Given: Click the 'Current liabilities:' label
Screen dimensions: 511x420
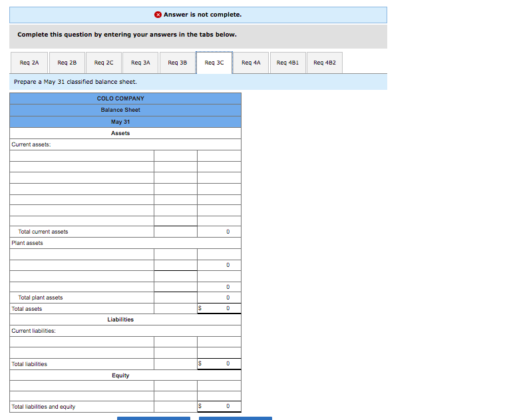Looking at the screenshot, I should pos(33,331).
